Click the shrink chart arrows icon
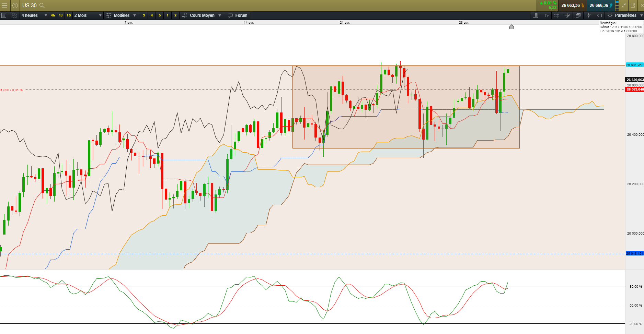 [624, 5]
